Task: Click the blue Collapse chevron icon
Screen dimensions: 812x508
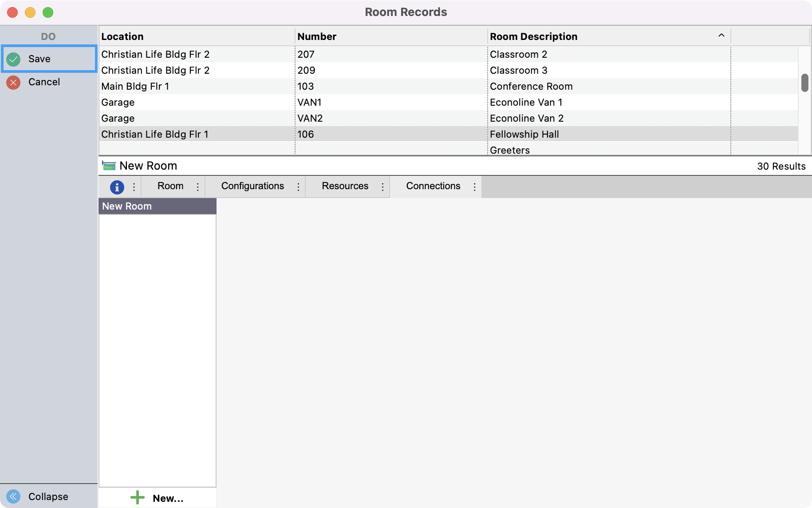Action: [14, 496]
